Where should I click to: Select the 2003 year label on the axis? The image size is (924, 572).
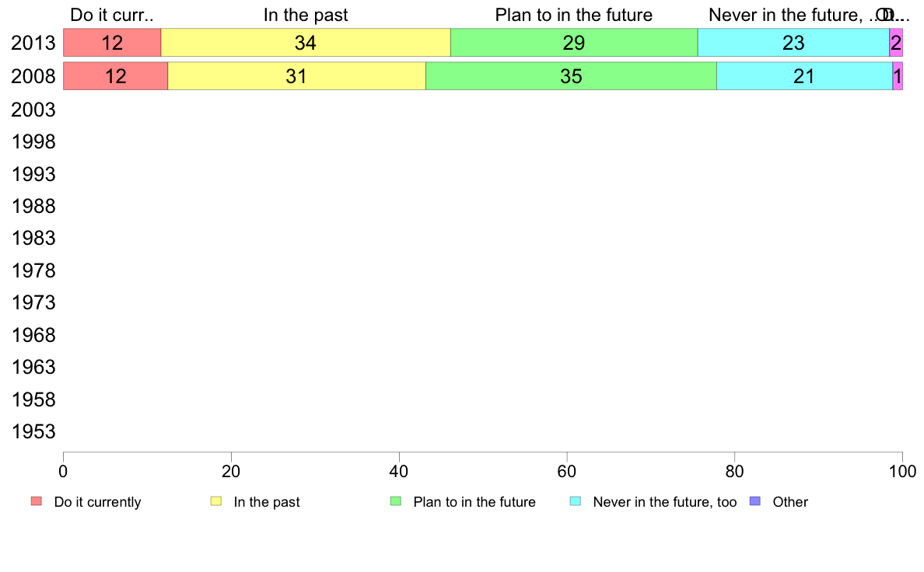click(x=33, y=110)
